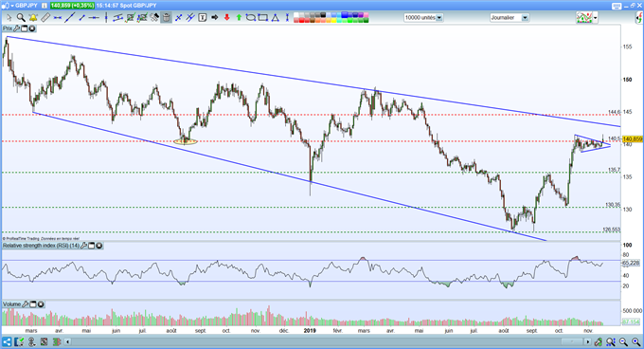Open Volume panel wrench settings
This screenshot has width=644, height=349.
[26, 304]
